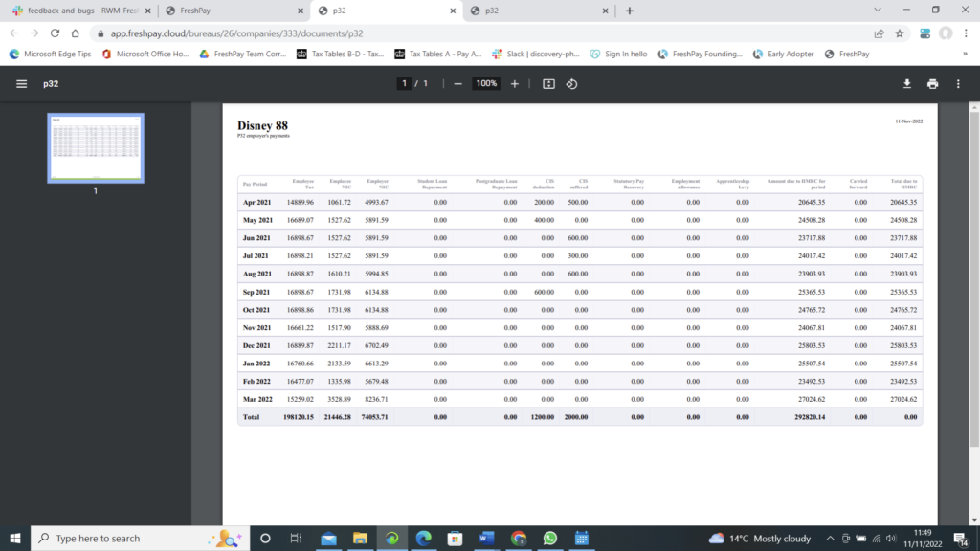Click the Apr 2021 pay period cell

[x=256, y=203]
